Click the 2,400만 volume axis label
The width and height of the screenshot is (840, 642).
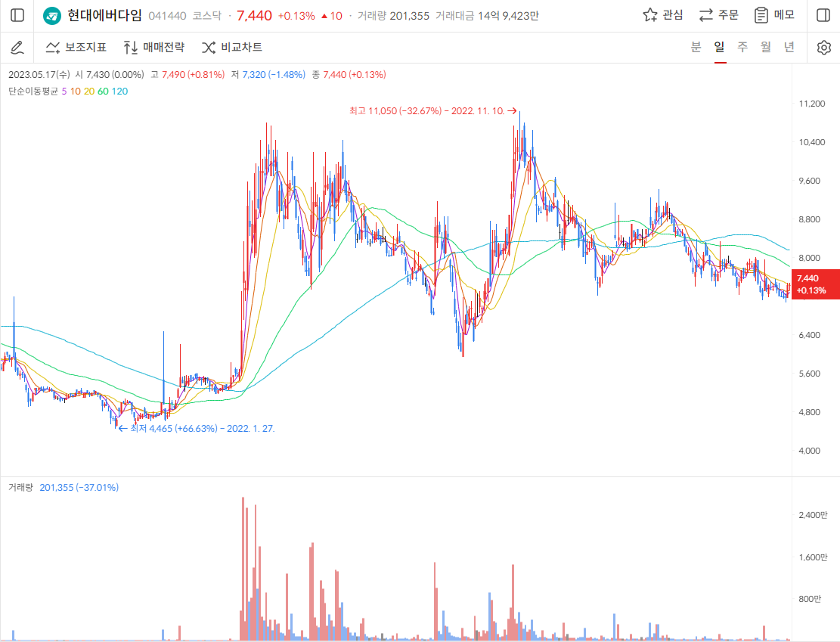(x=813, y=515)
